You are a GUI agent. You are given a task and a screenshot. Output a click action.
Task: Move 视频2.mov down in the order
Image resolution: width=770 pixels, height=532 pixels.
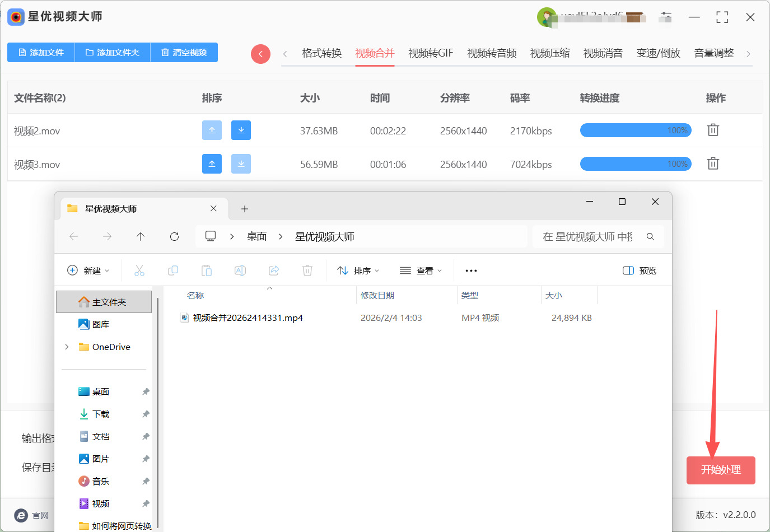click(x=241, y=130)
